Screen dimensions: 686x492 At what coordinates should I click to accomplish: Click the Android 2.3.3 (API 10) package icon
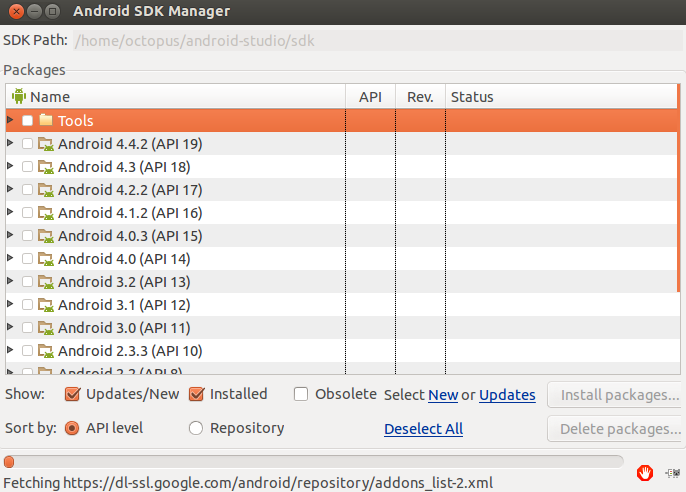click(x=46, y=351)
